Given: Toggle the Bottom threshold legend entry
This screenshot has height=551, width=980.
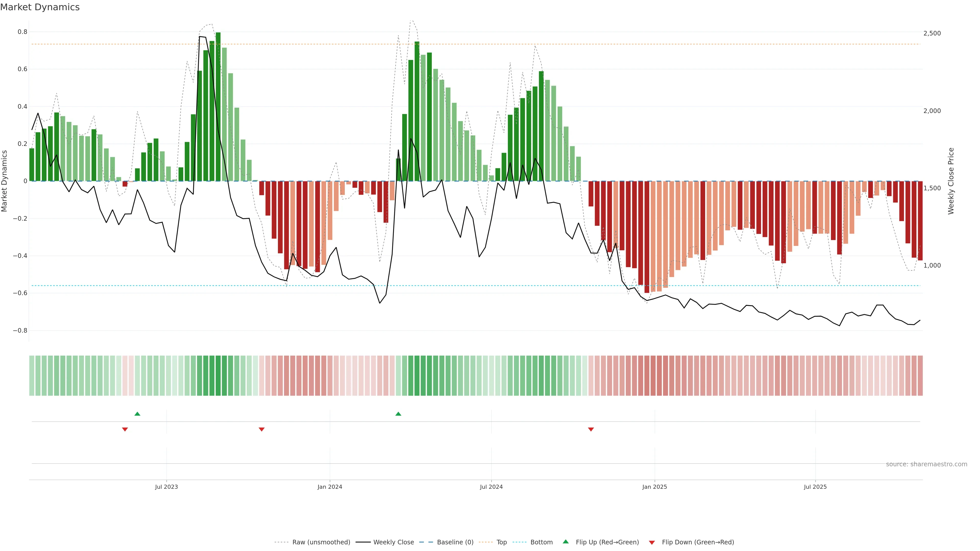Looking at the screenshot, I should 541,542.
